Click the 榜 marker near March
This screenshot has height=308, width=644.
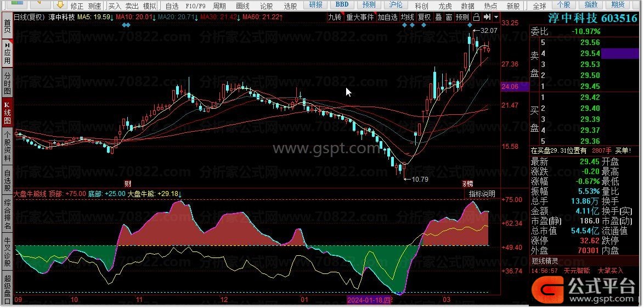pyautogui.click(x=467, y=183)
